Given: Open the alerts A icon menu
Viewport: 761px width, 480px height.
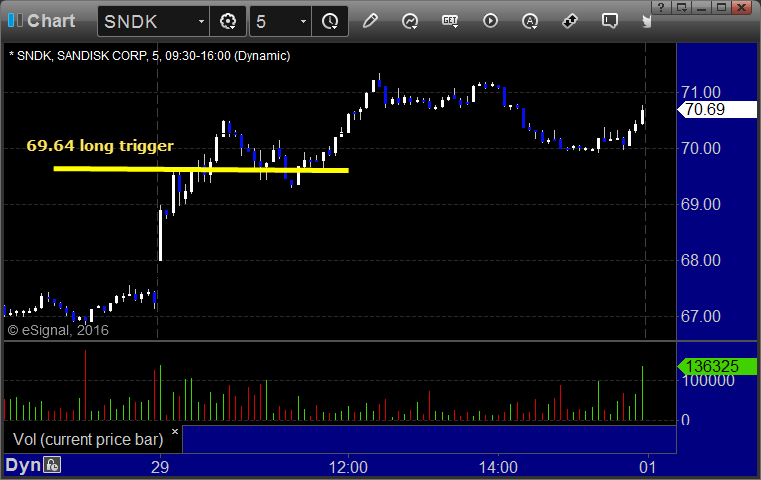Looking at the screenshot, I should 530,21.
